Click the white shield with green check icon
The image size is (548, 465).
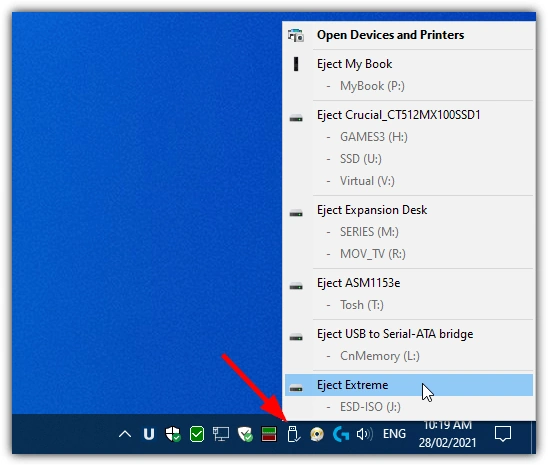[x=245, y=434]
